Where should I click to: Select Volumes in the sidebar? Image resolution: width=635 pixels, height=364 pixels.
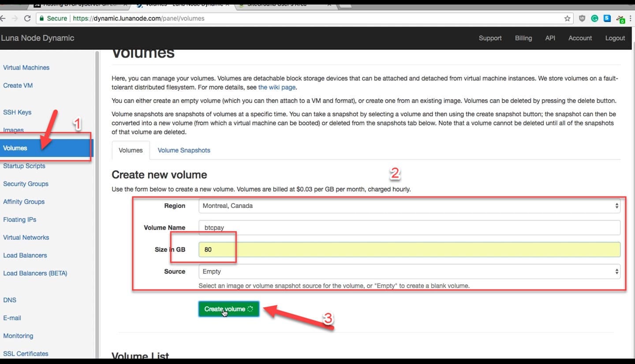[x=46, y=148]
